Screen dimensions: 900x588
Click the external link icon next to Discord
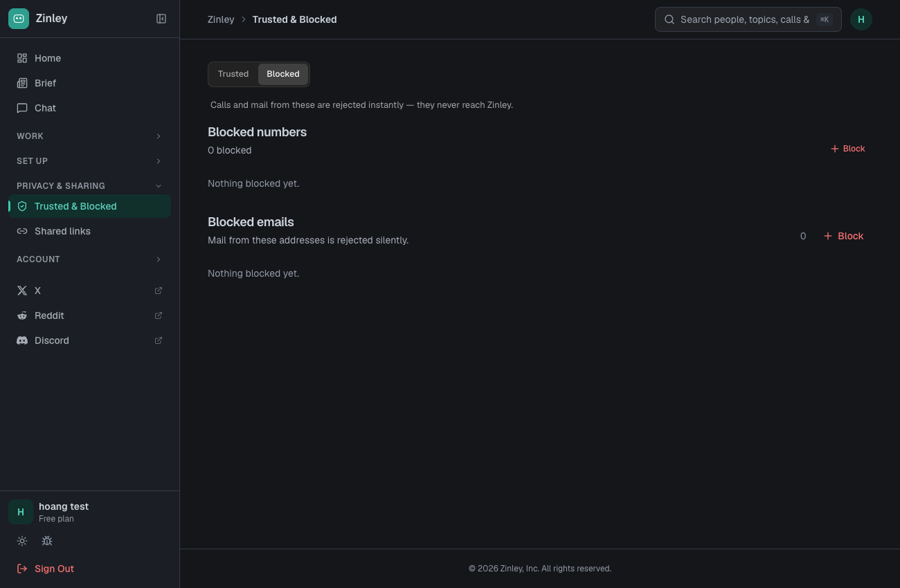[x=159, y=340]
